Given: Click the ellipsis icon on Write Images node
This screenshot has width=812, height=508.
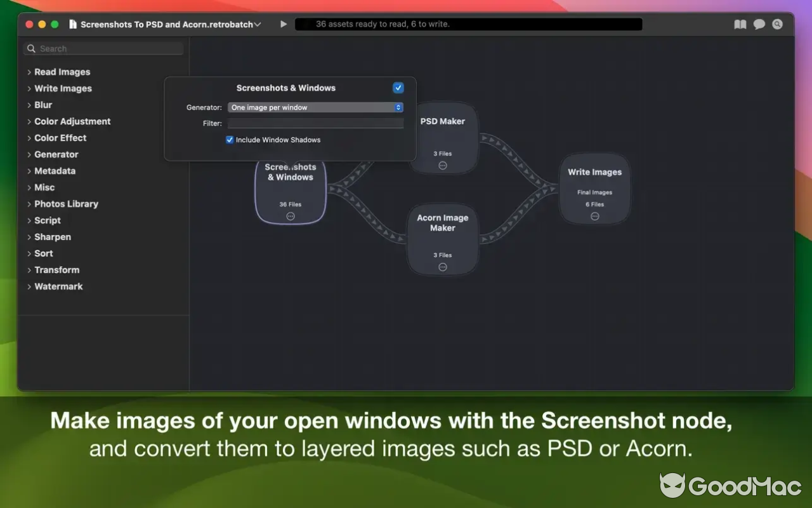Looking at the screenshot, I should [594, 216].
